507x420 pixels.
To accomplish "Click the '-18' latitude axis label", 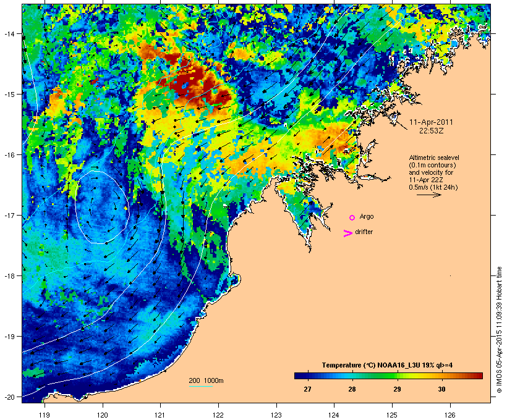I will pos(9,276).
